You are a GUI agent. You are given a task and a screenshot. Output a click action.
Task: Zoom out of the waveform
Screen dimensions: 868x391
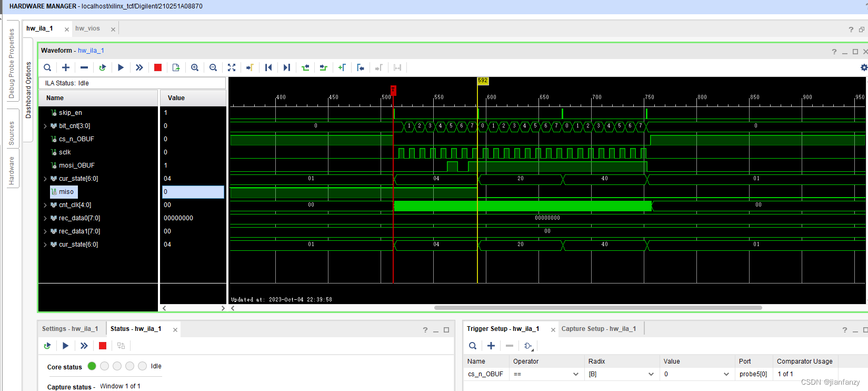[x=213, y=67]
